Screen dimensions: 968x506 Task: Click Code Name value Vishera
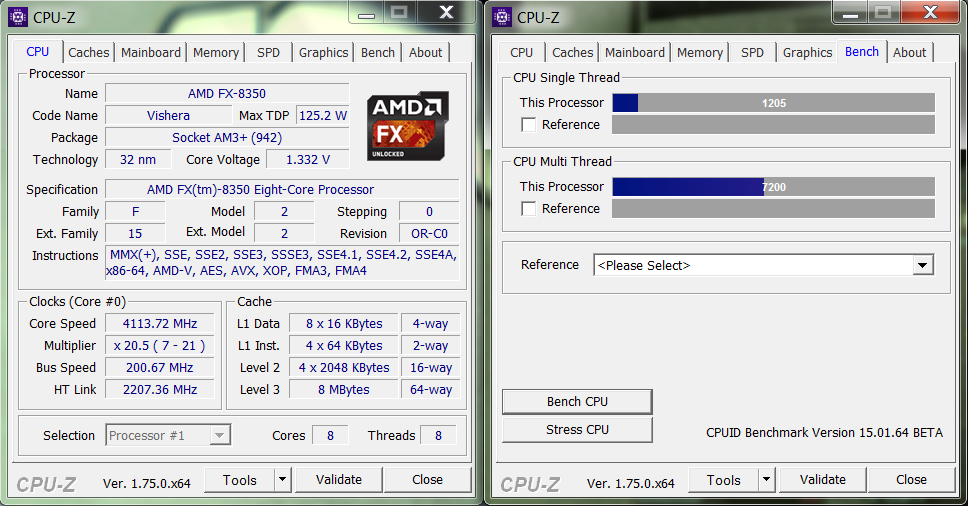pos(168,115)
